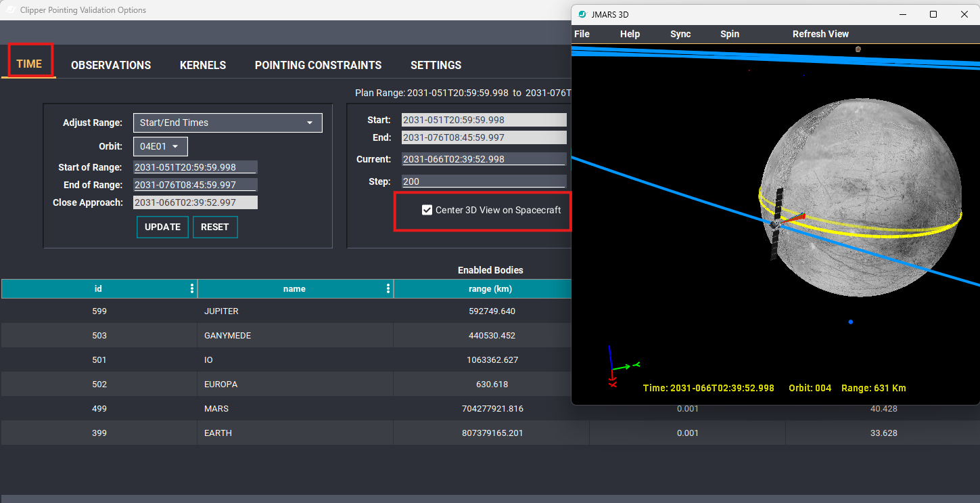Click the Current time field
Screen dimensions: 980x503
point(484,159)
